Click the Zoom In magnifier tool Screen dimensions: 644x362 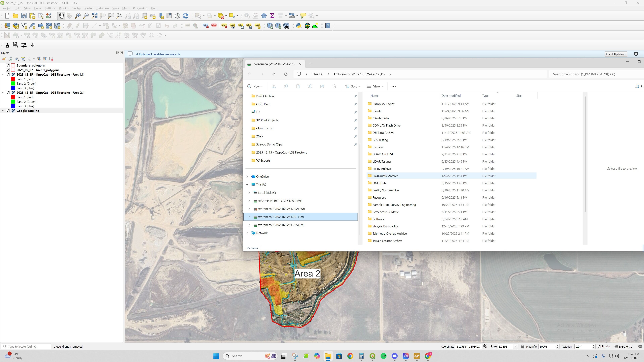(x=78, y=16)
